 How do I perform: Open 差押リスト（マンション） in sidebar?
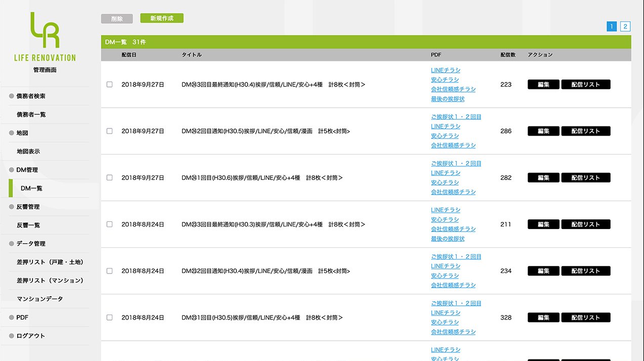(x=50, y=281)
